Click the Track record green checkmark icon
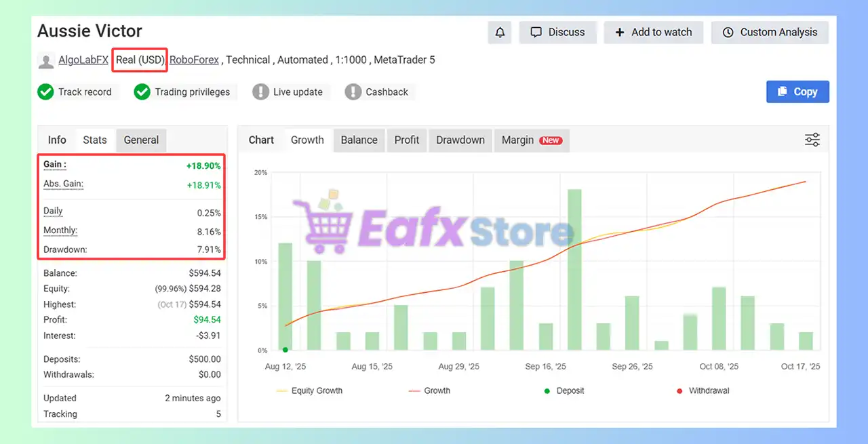Screen dimensions: 868x444 46,92
